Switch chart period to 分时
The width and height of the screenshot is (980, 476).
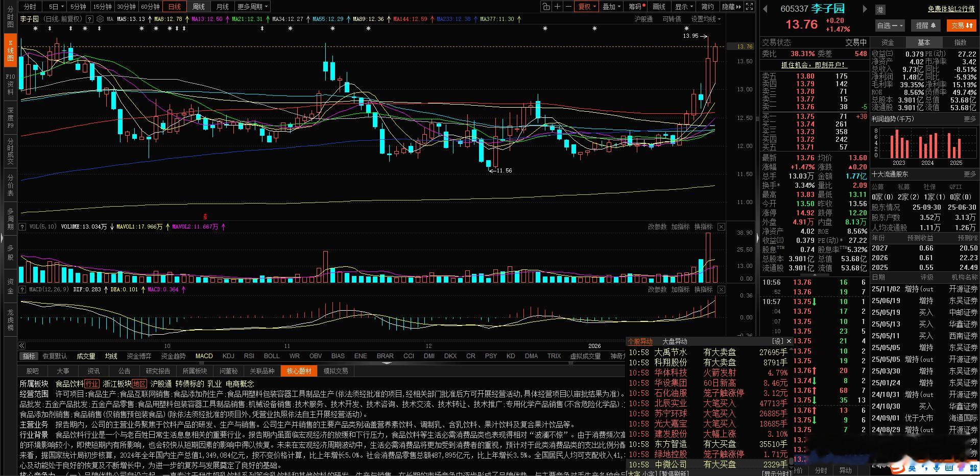pos(30,7)
